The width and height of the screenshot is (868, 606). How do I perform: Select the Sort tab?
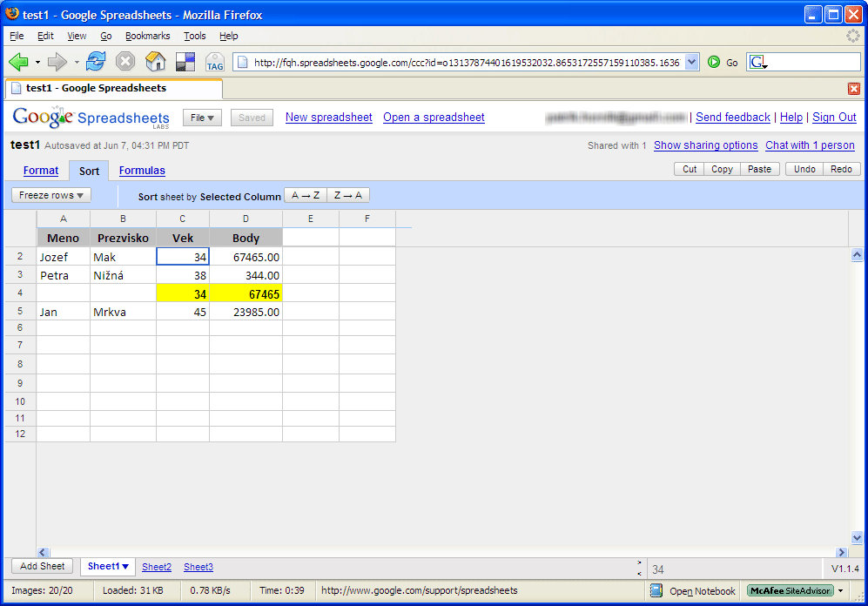click(89, 171)
